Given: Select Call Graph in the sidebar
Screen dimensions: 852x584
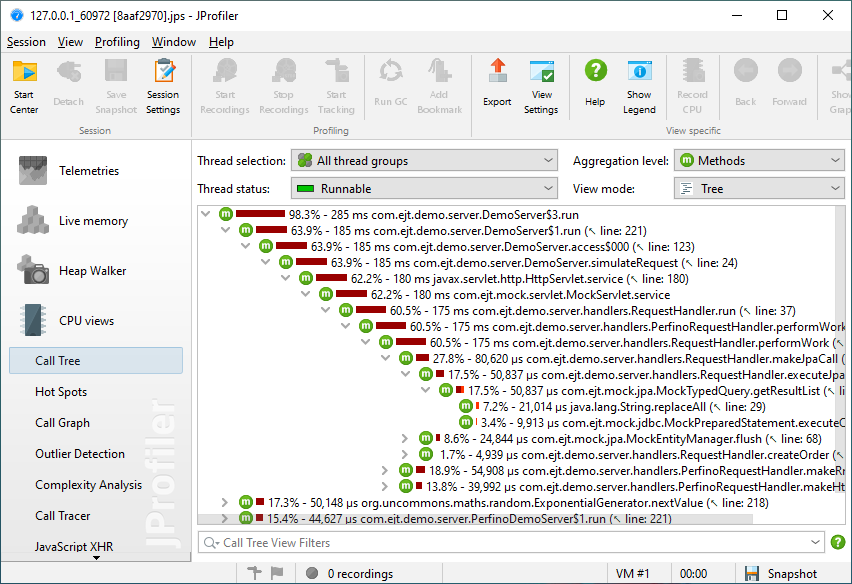Looking at the screenshot, I should click(x=62, y=423).
